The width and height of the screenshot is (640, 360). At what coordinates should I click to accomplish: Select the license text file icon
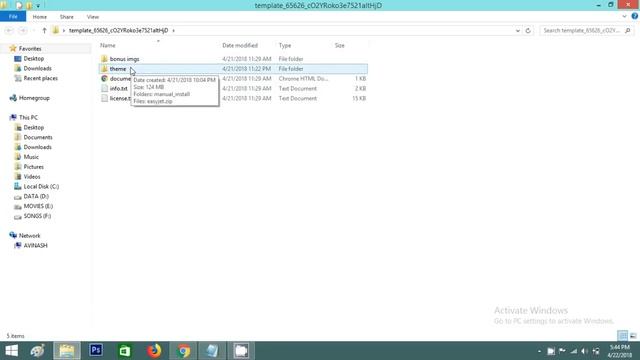click(x=104, y=98)
